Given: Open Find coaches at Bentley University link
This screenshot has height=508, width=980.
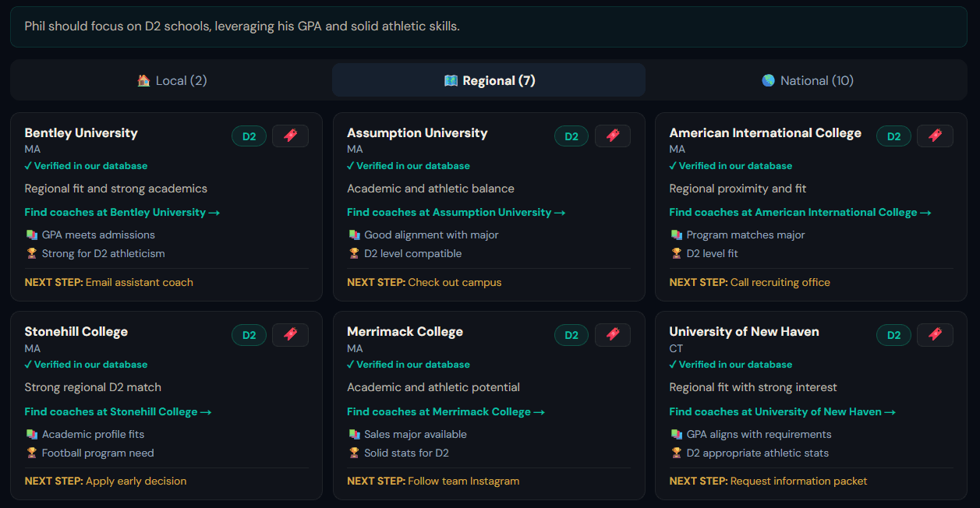Looking at the screenshot, I should pyautogui.click(x=122, y=212).
